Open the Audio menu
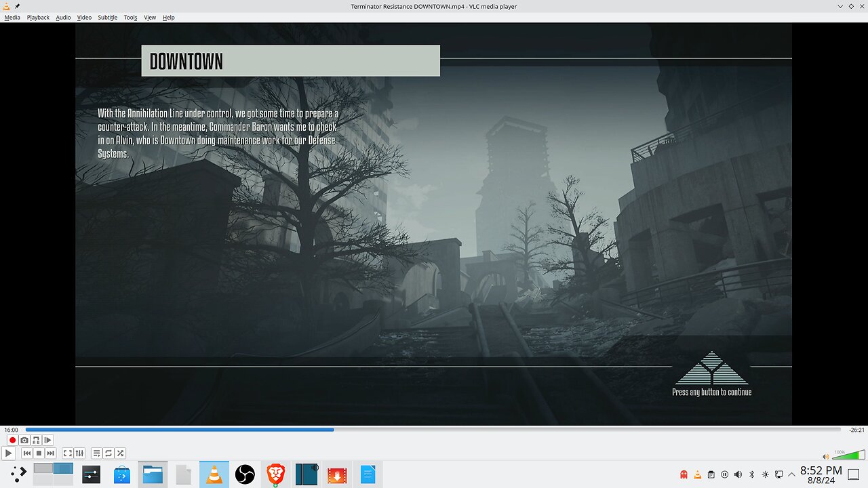Screen dimensions: 868x488 (x=63, y=18)
